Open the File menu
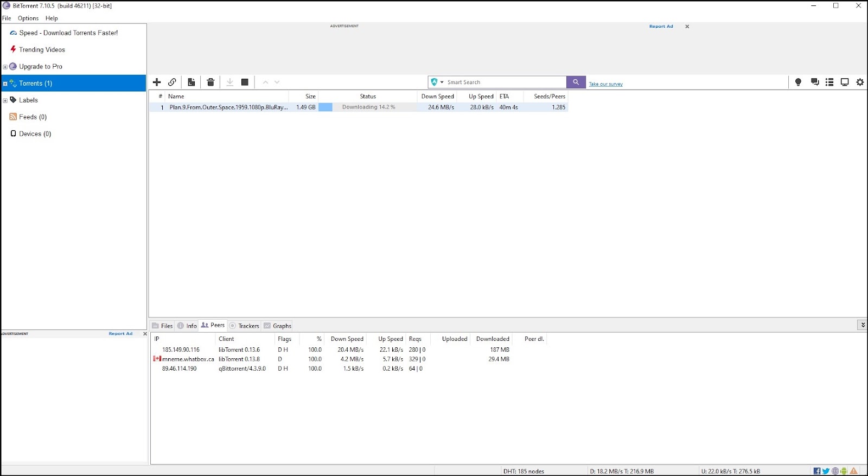This screenshot has width=868, height=476. 7,18
